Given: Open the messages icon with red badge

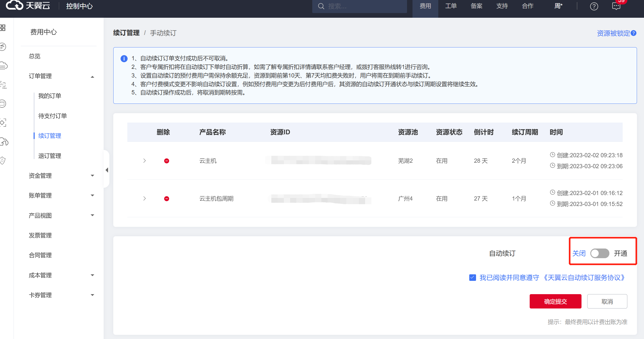Looking at the screenshot, I should coord(616,6).
